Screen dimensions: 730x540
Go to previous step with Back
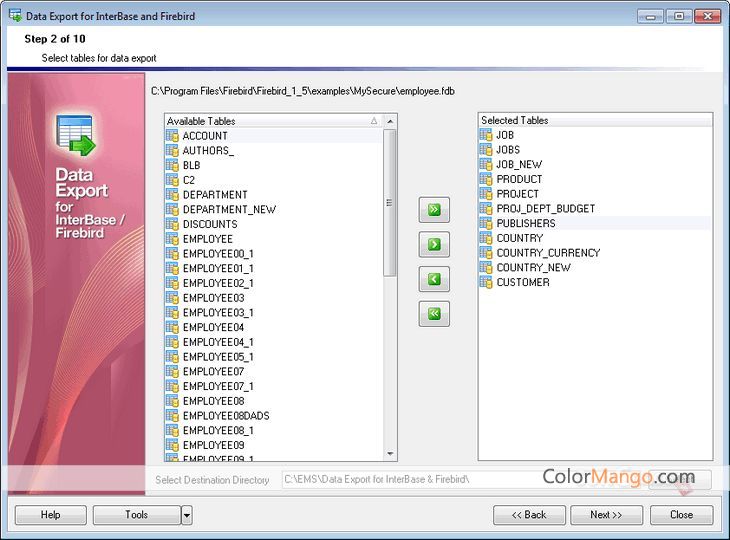click(x=529, y=515)
